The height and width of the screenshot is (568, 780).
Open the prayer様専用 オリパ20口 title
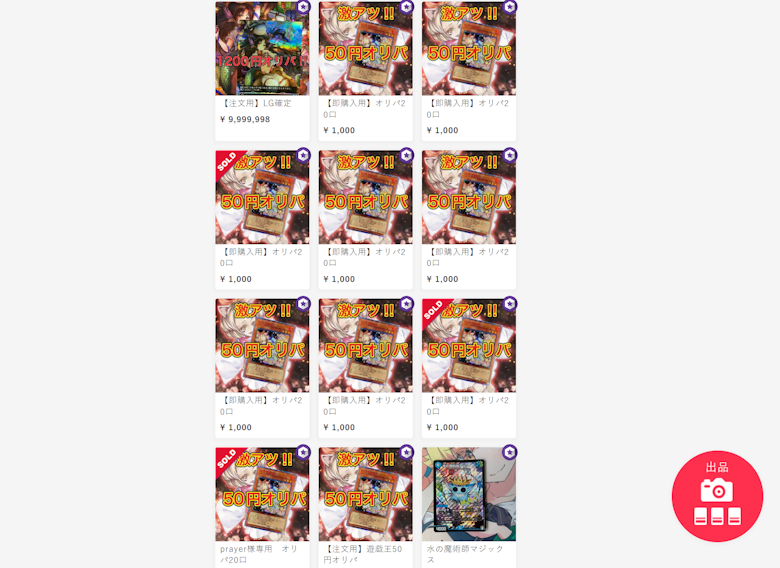[x=259, y=554]
